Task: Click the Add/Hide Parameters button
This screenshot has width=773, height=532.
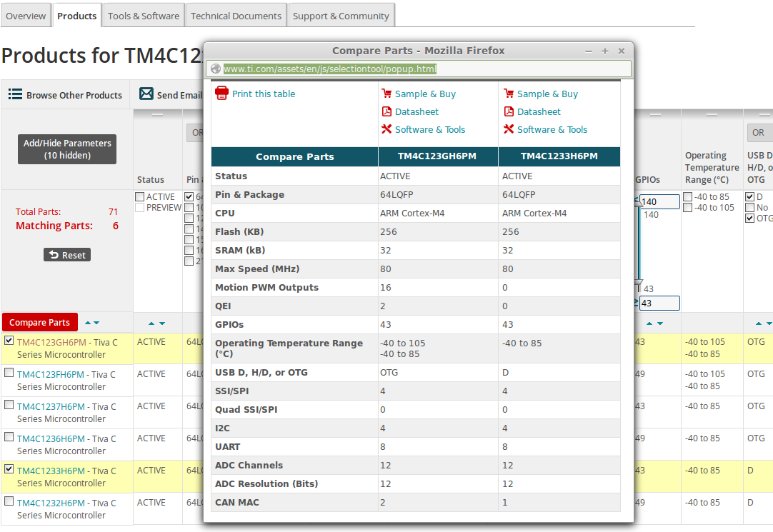Action: [x=67, y=149]
